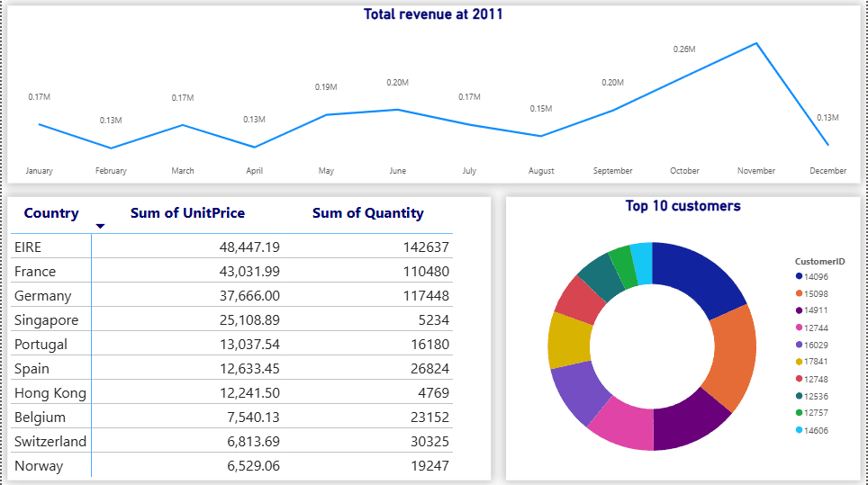868x485 pixels.
Task: Click the 14606 light blue legend marker
Action: pos(799,430)
